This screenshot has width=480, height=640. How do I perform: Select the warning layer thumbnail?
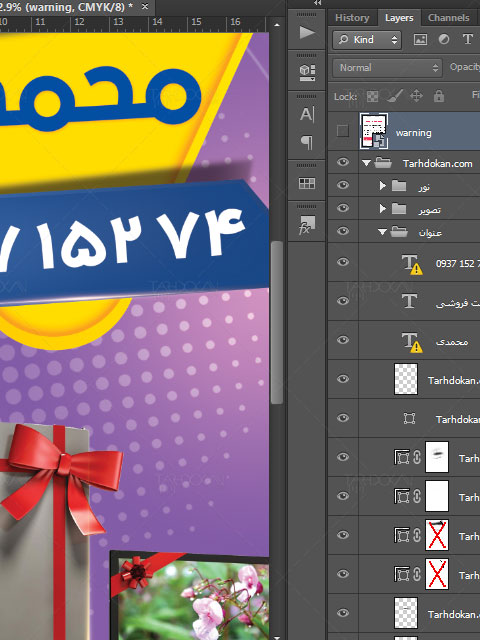[374, 131]
